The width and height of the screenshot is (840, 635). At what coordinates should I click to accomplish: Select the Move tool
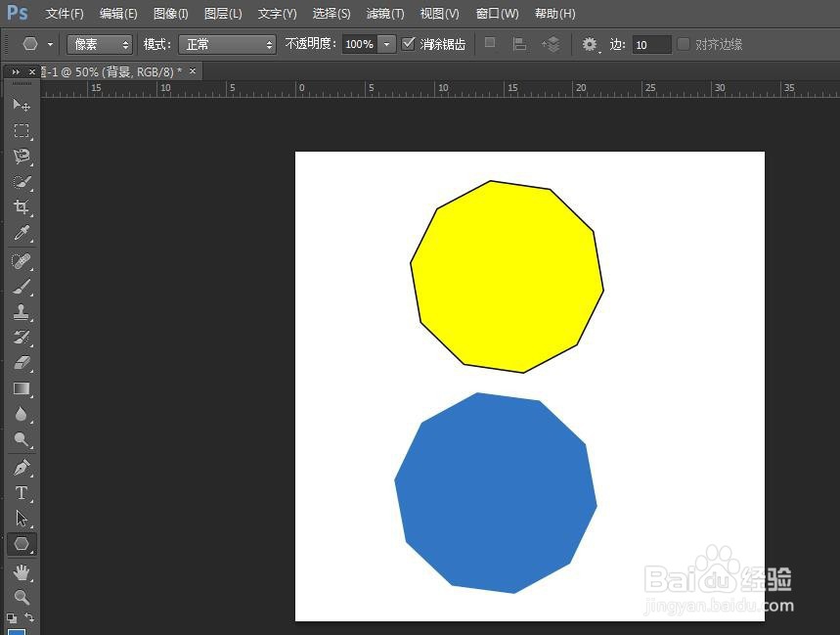(22, 105)
